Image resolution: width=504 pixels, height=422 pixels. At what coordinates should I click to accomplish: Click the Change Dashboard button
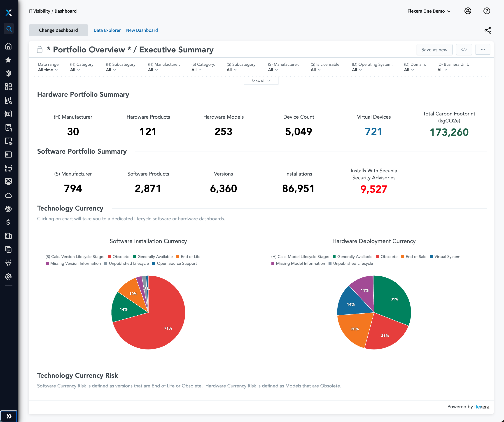coord(58,30)
